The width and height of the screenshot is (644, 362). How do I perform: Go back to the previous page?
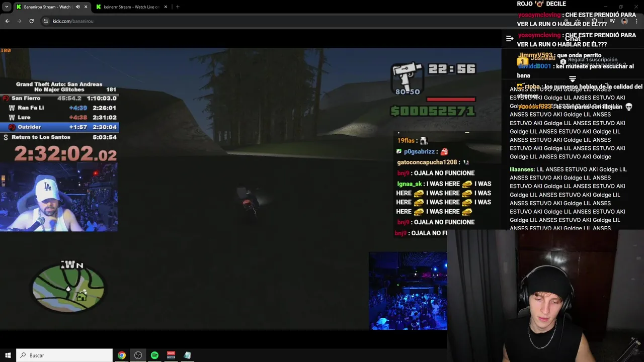click(7, 21)
